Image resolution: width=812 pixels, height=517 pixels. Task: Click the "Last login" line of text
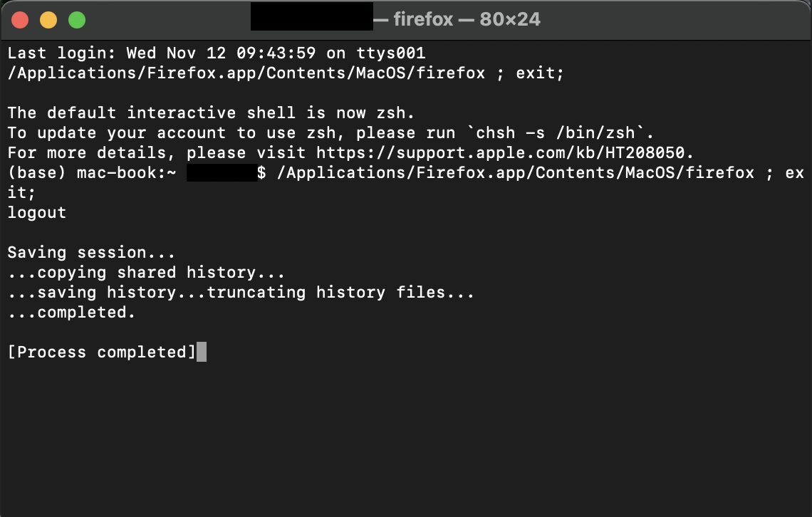click(217, 53)
